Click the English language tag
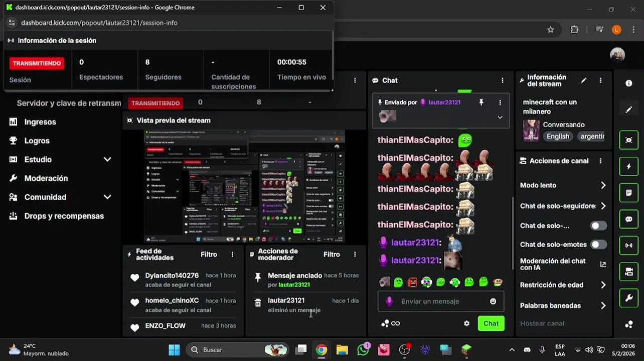Image resolution: width=644 pixels, height=361 pixels. tap(558, 136)
